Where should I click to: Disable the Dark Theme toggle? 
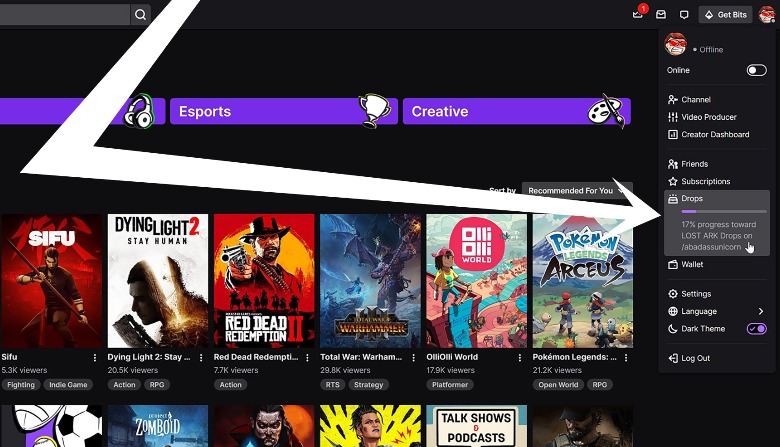[x=756, y=329]
